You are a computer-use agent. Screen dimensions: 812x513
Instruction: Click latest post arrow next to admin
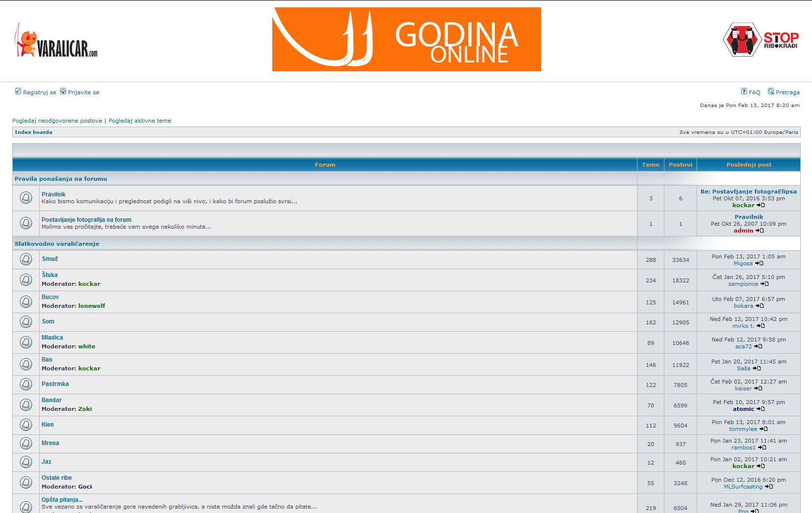[760, 231]
